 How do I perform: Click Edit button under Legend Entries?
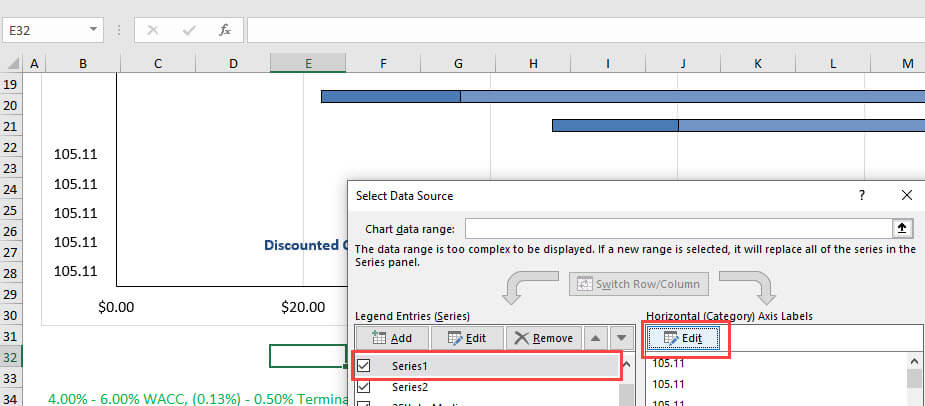466,338
